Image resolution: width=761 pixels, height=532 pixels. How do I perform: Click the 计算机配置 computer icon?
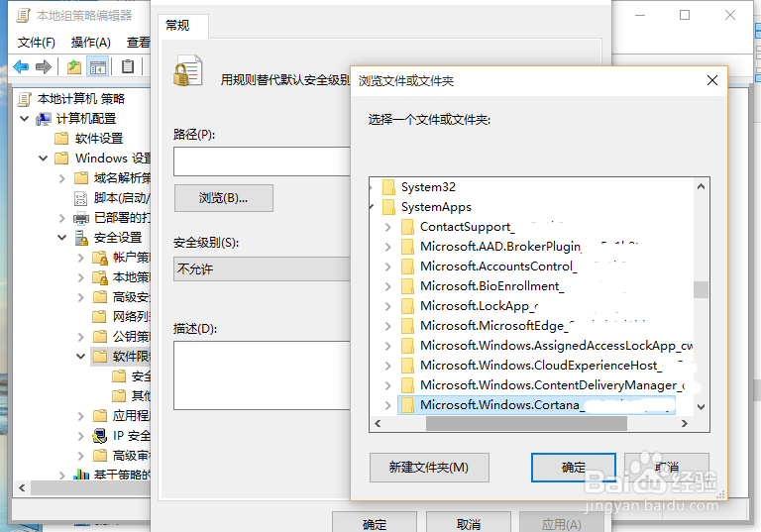click(44, 119)
